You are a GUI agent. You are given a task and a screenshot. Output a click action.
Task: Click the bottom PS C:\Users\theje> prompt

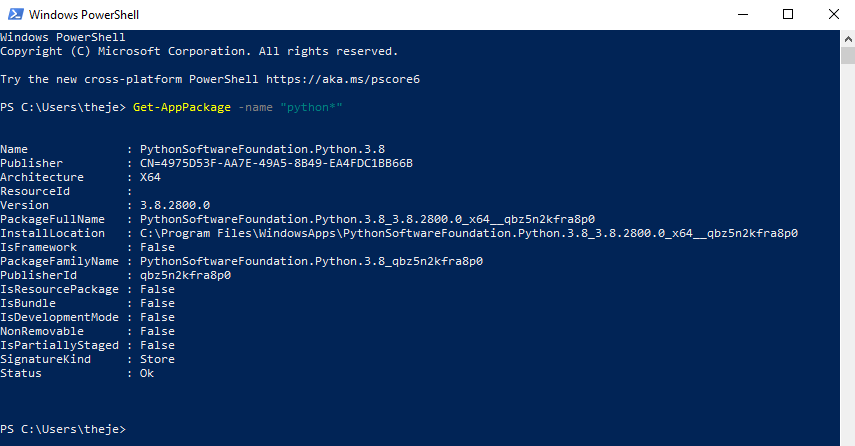[x=63, y=429]
